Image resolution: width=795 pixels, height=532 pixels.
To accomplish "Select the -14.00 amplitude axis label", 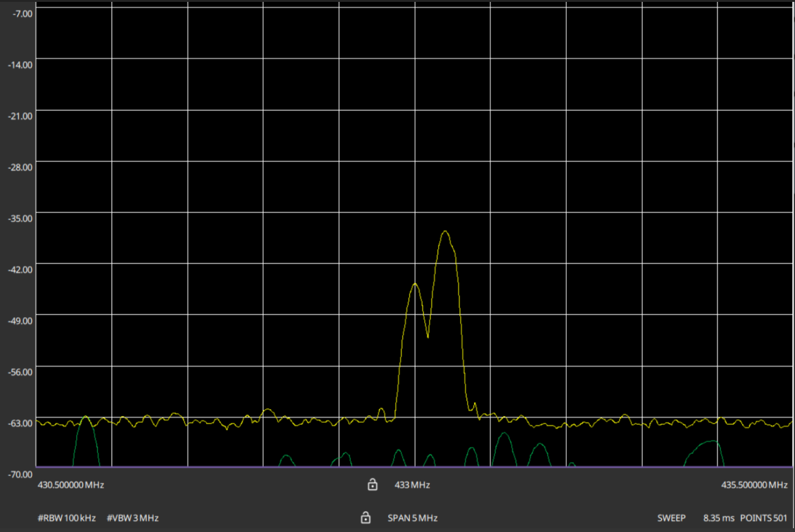I will tap(19, 64).
